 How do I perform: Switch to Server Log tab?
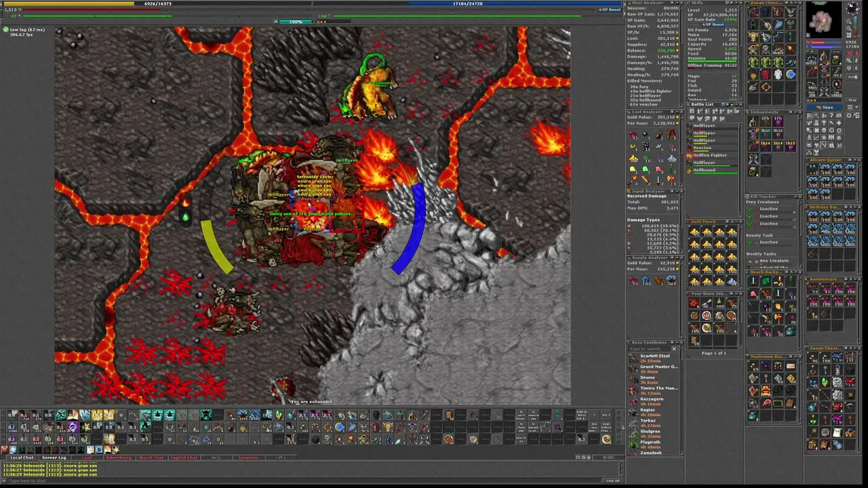pyautogui.click(x=54, y=457)
